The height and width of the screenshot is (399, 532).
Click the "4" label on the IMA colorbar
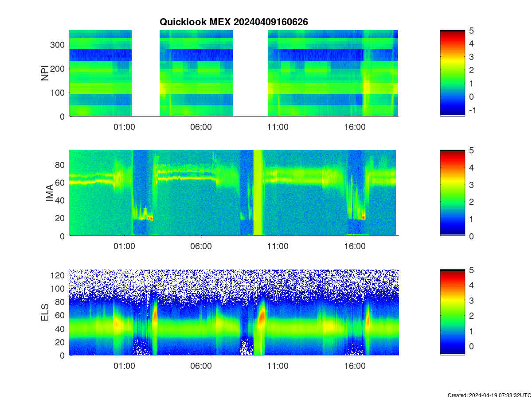point(471,167)
